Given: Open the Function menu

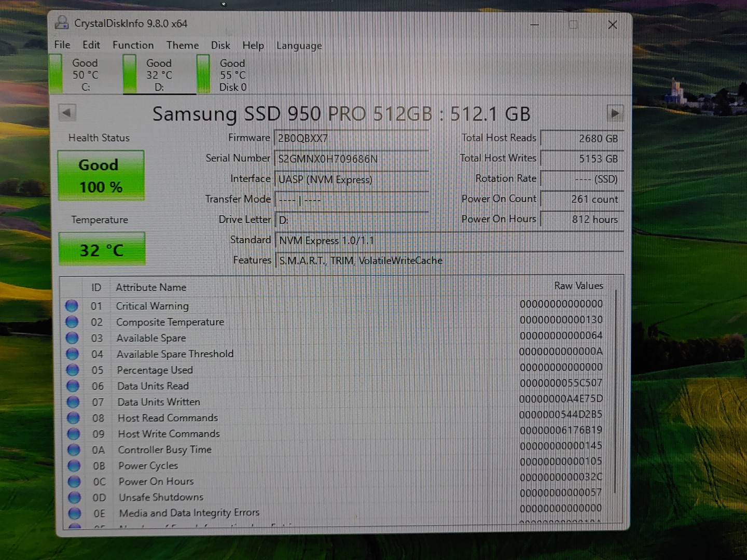Looking at the screenshot, I should 133,45.
